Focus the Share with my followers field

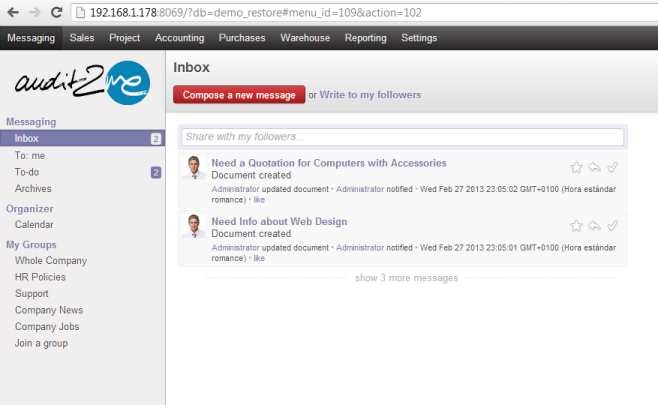pyautogui.click(x=403, y=136)
